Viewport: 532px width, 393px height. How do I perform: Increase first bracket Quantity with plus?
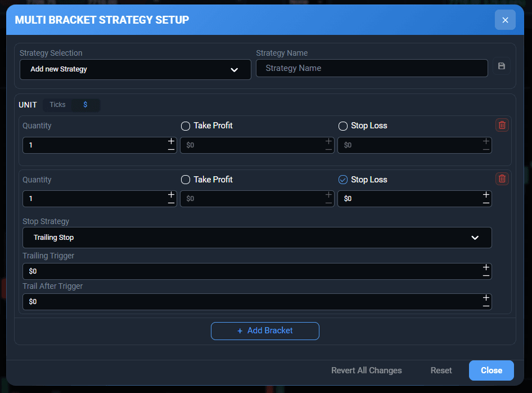(x=172, y=141)
